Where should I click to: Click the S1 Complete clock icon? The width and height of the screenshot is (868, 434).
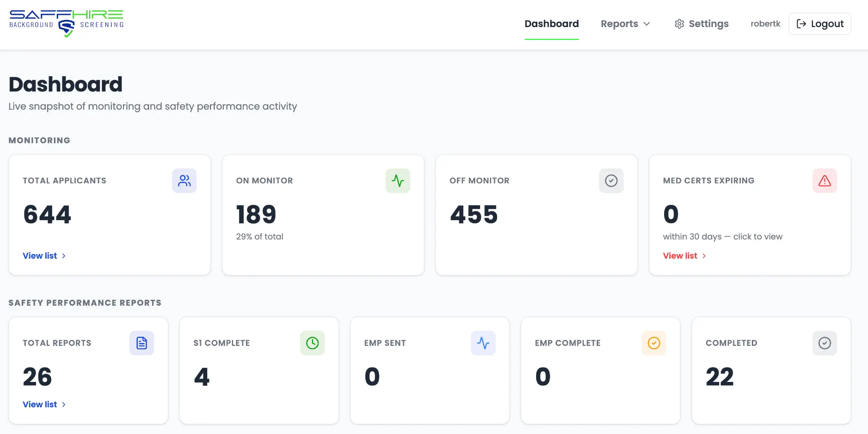click(313, 343)
